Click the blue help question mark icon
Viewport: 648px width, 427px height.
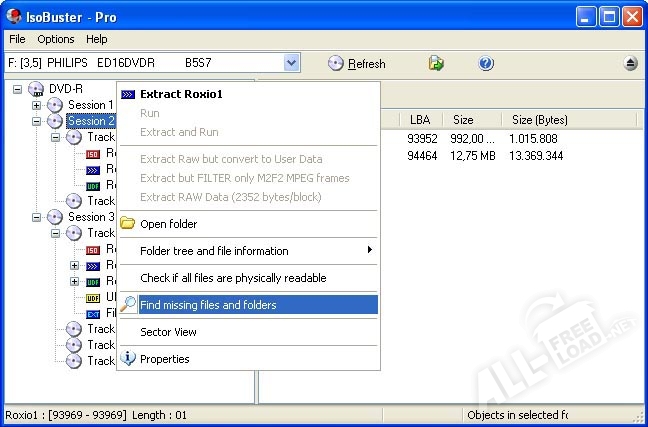point(486,63)
